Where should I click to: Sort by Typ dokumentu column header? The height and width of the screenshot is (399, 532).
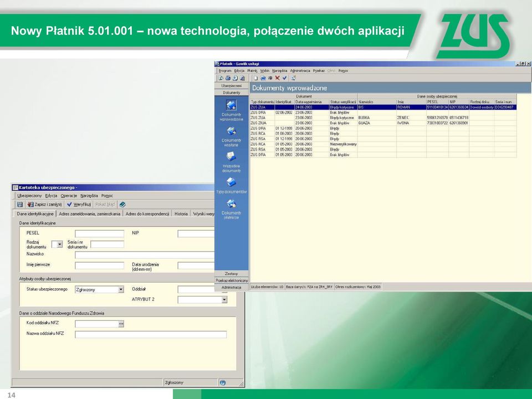tap(262, 102)
